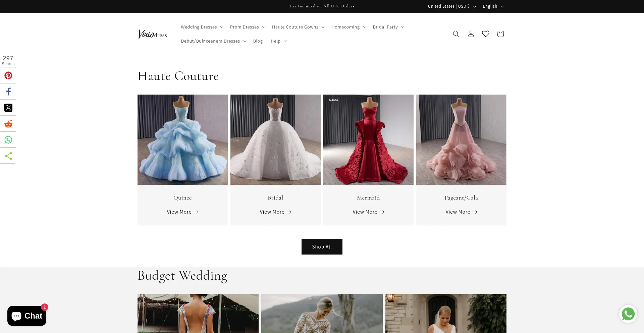644x333 pixels.
Task: Select the blue Quince gown thumbnail
Action: (182, 140)
